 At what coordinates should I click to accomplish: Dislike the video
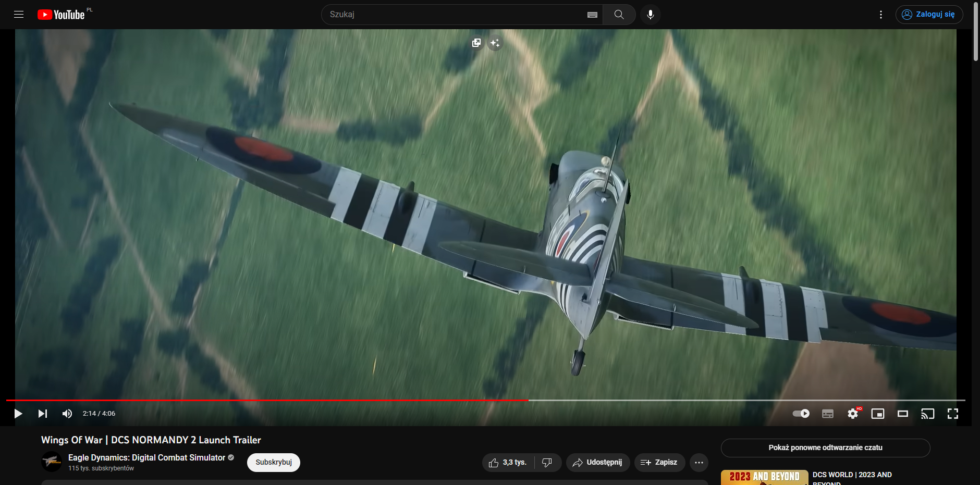coord(547,463)
